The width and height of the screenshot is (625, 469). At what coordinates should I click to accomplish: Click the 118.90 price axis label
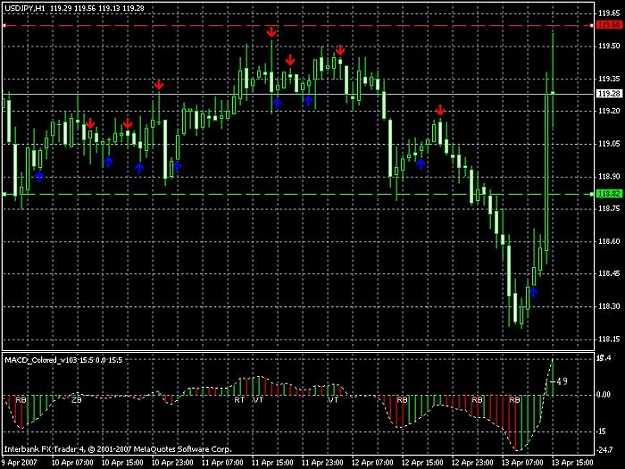point(609,177)
